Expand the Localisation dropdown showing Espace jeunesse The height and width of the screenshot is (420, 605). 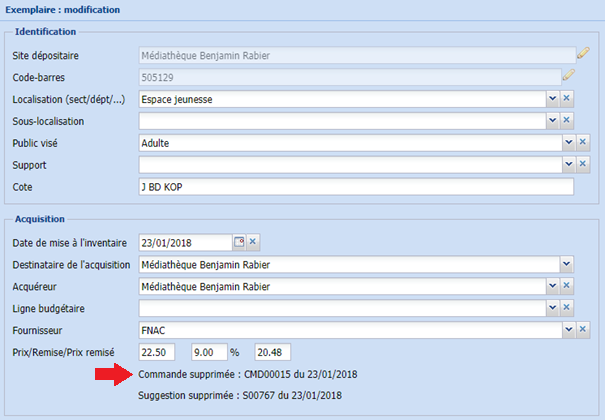pos(551,98)
